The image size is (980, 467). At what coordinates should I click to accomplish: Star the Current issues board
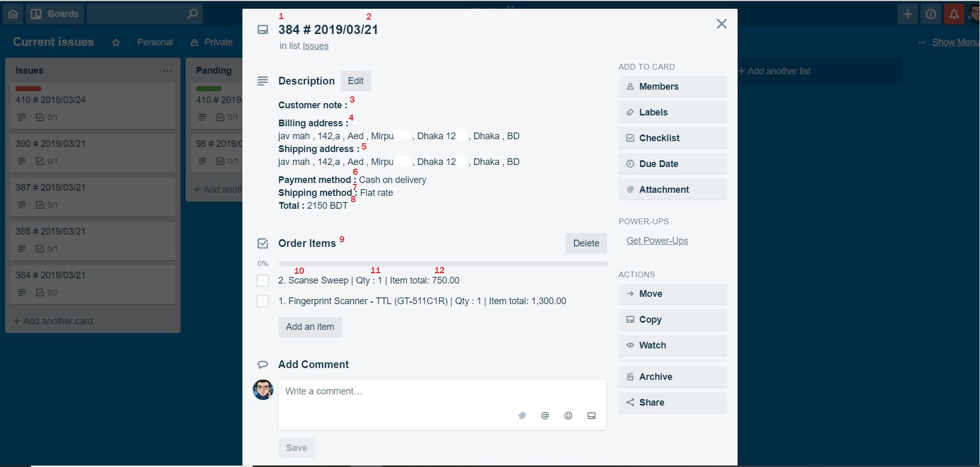coord(116,43)
